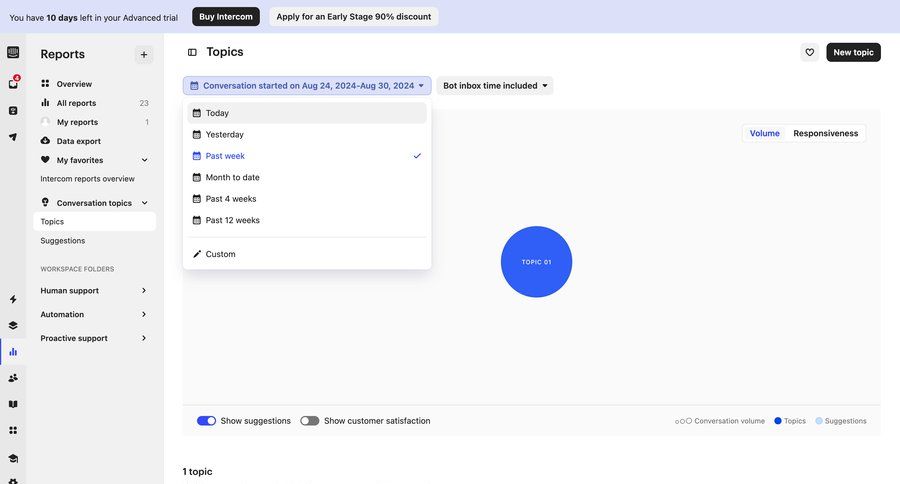Open the App store grid icon in left rail
The height and width of the screenshot is (484, 900).
click(x=13, y=430)
